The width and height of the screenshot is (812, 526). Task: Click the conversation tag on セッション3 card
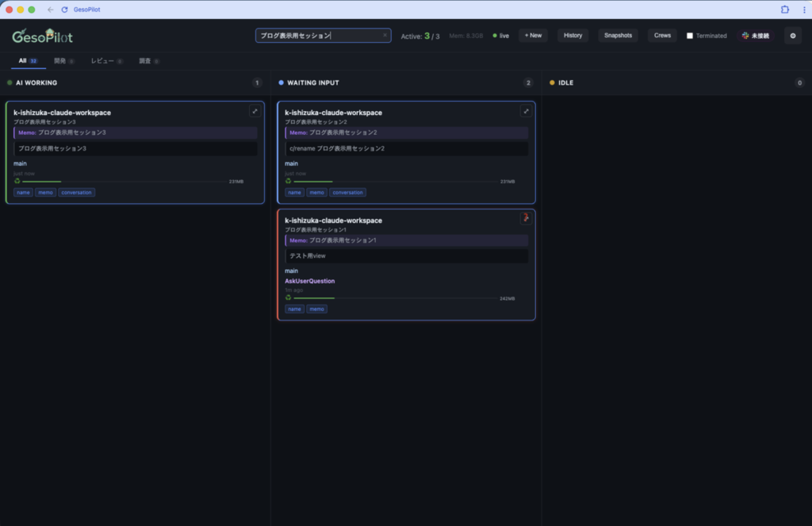[76, 192]
